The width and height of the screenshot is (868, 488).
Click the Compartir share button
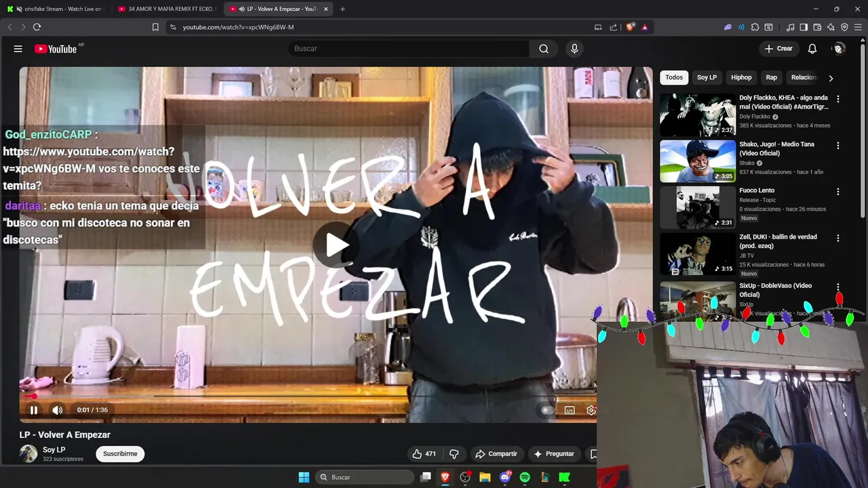496,454
